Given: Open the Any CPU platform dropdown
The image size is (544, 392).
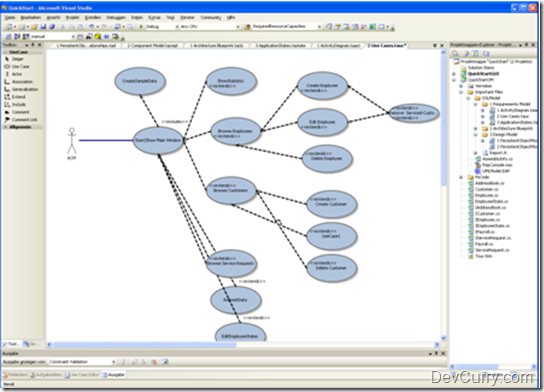Looking at the screenshot, I should coord(238,27).
